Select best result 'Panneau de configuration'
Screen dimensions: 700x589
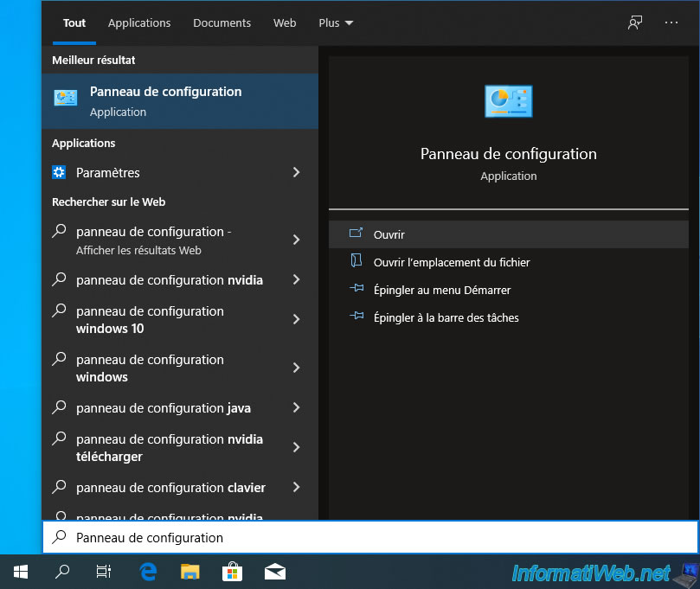click(180, 101)
